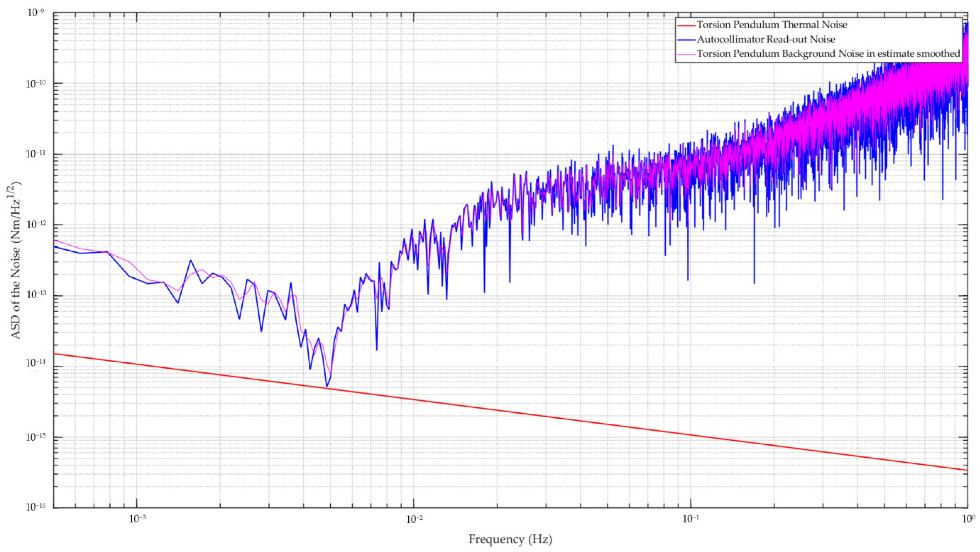
Task: Click the 'Frequency (Hz)' x-axis title
Action: [510, 539]
